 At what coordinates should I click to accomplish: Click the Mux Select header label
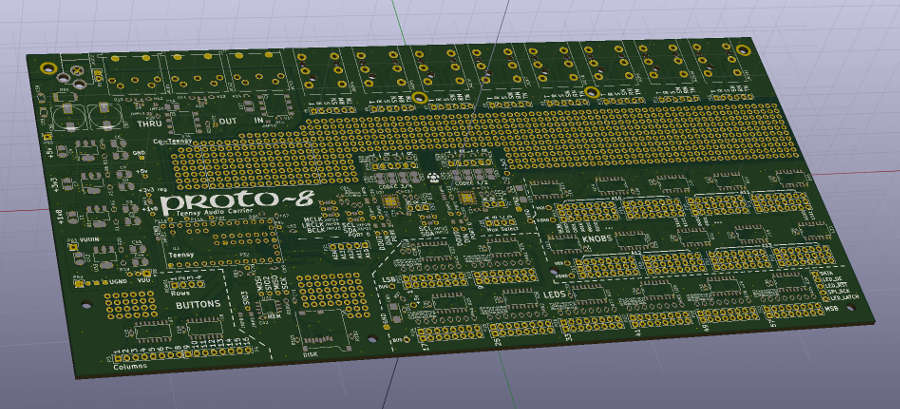click(x=502, y=229)
